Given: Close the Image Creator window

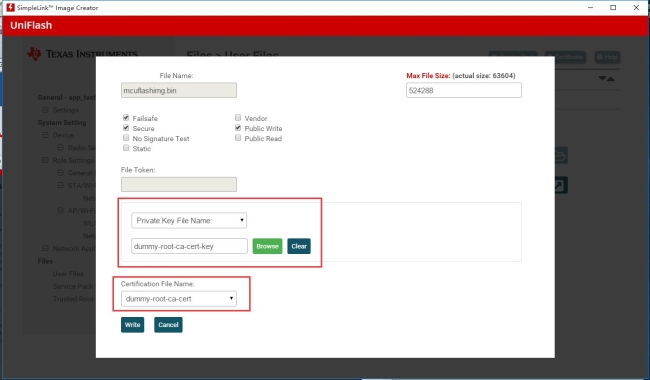Looking at the screenshot, I should 636,7.
